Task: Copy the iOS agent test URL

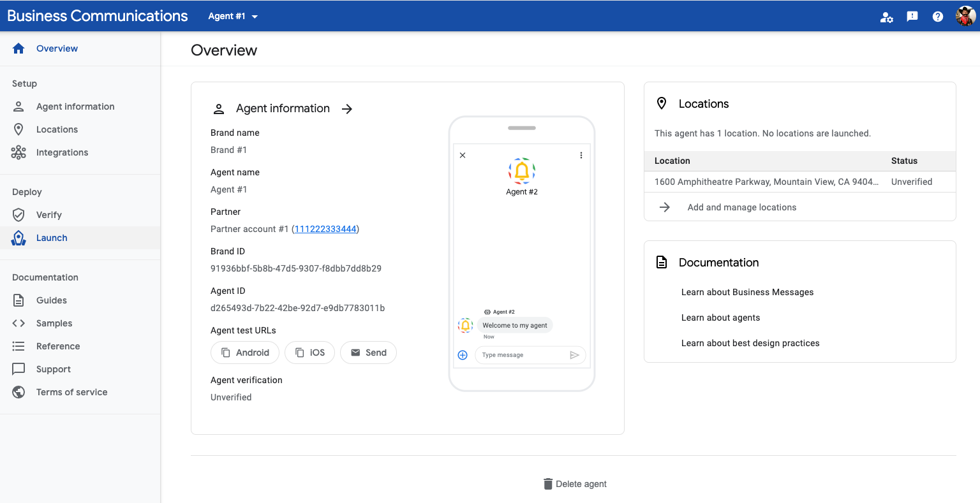Action: click(309, 353)
